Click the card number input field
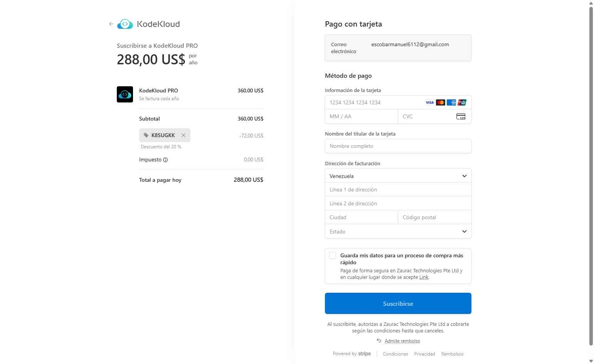The width and height of the screenshot is (594, 364). click(374, 102)
